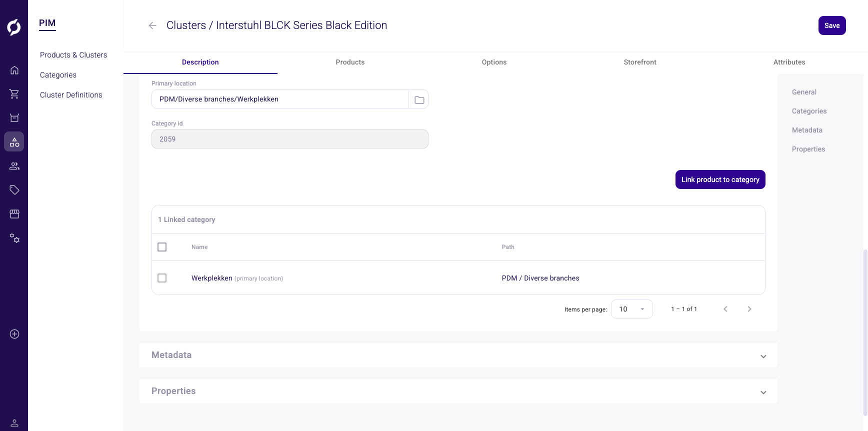Open the shopping cart icon in the sidebar

tap(14, 94)
